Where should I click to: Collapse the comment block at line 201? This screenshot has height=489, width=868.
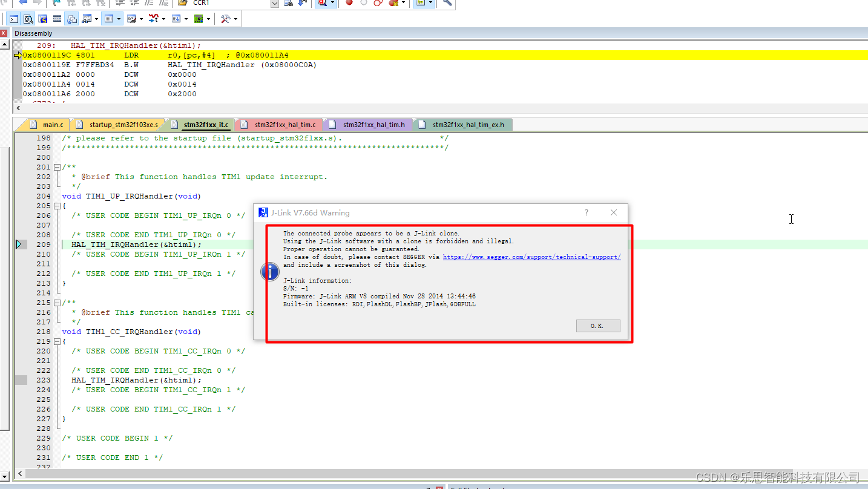(x=57, y=167)
